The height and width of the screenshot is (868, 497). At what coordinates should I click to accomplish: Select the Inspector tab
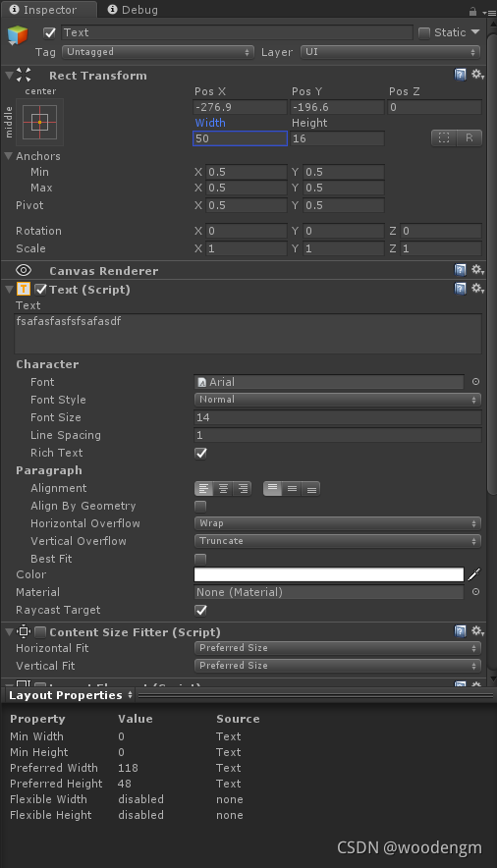click(x=43, y=10)
